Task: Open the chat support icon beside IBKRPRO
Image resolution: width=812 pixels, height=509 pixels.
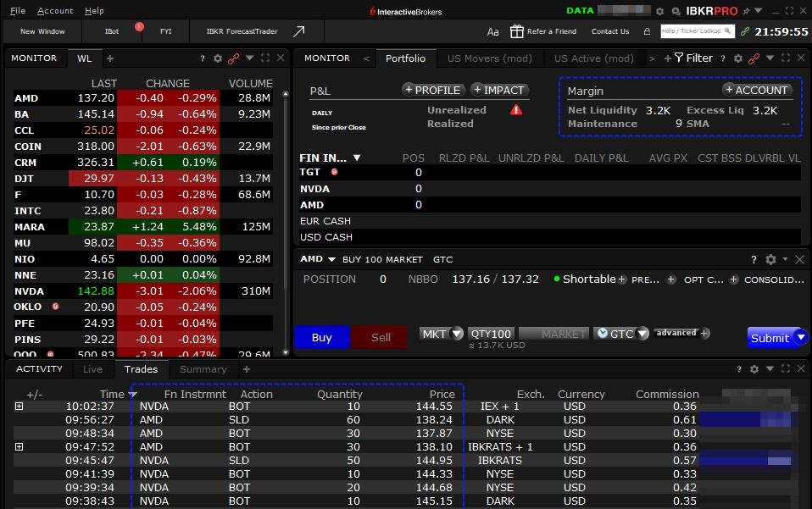Action: (x=676, y=11)
